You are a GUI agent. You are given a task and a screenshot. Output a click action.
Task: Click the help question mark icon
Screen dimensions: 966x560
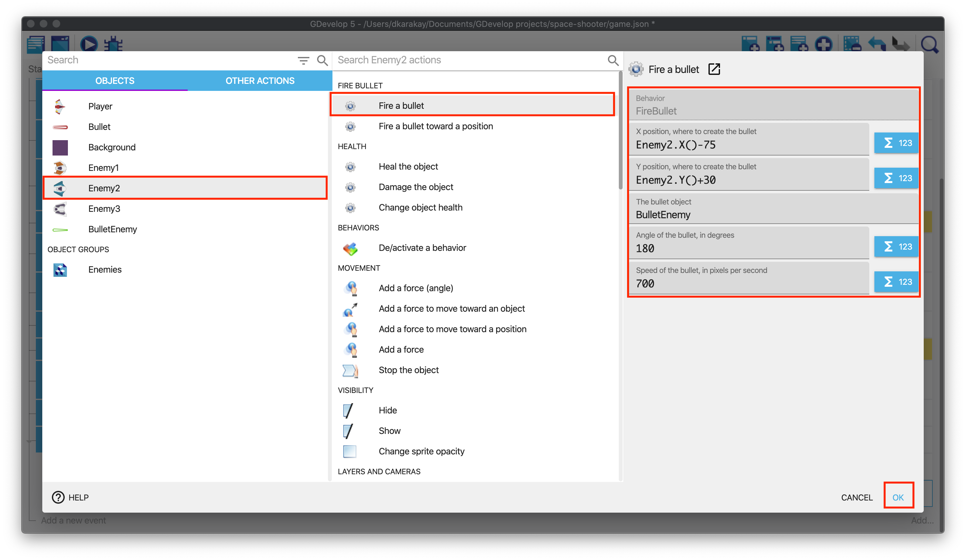pyautogui.click(x=58, y=497)
